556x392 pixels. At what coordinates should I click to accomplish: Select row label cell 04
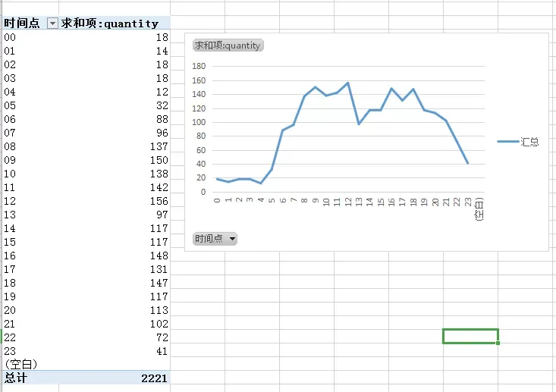(31, 92)
